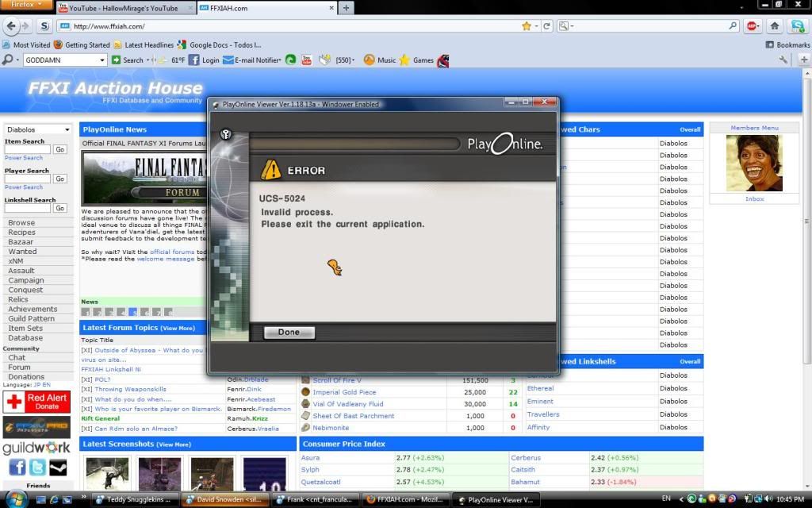Click the bookmark star in the address bar
Image resolution: width=812 pixels, height=508 pixels.
click(x=527, y=26)
